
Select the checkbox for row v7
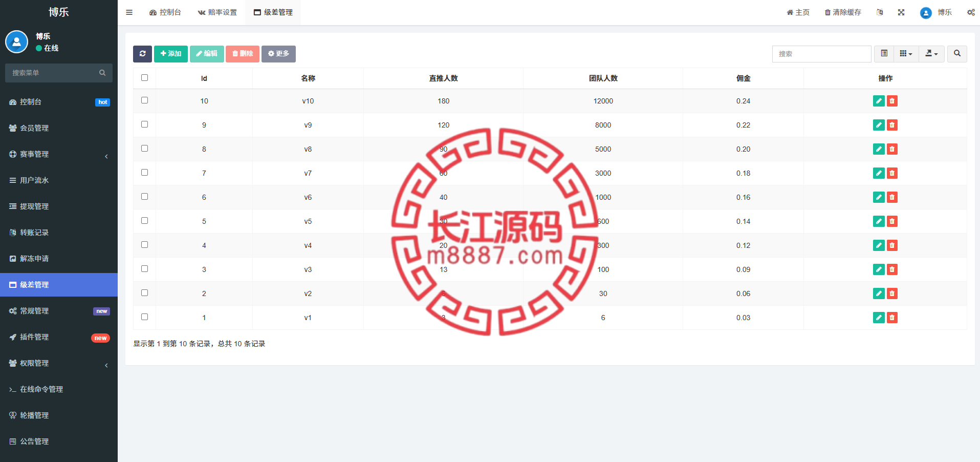pyautogui.click(x=144, y=173)
